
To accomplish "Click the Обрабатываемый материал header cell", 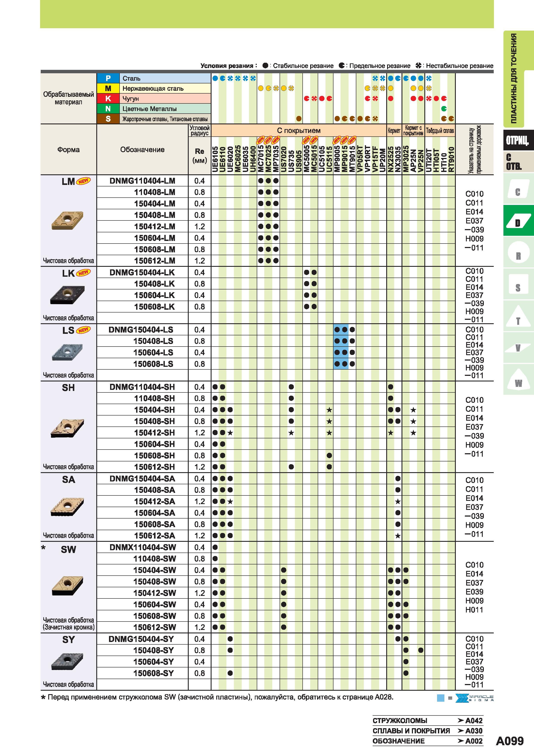I will coord(69,98).
